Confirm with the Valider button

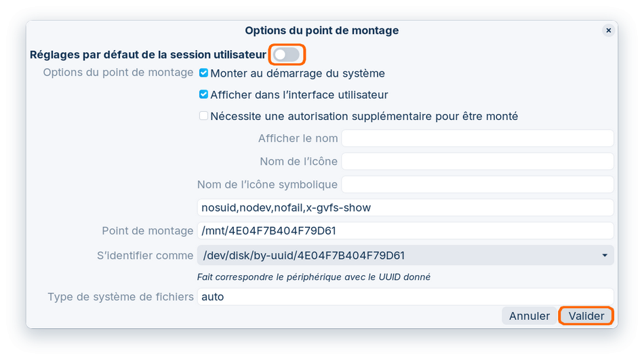point(586,316)
